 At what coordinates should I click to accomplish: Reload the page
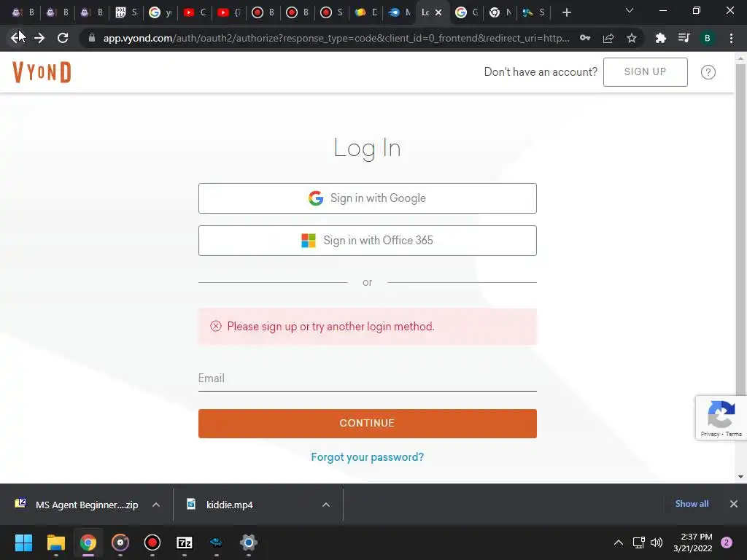[x=63, y=38]
